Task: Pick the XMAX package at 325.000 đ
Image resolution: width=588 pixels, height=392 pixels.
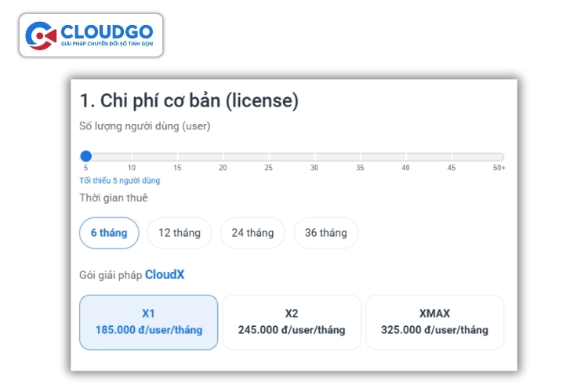Action: click(x=434, y=321)
